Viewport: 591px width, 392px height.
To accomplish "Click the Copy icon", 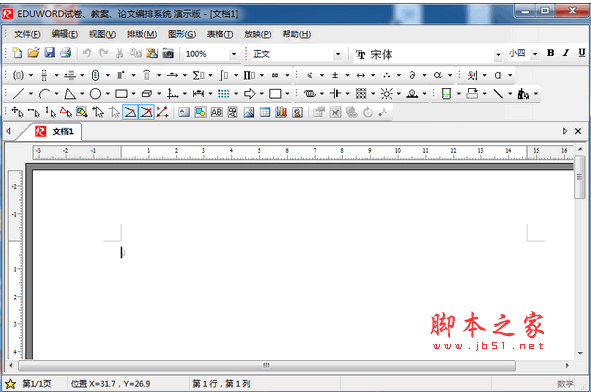I will pos(136,53).
